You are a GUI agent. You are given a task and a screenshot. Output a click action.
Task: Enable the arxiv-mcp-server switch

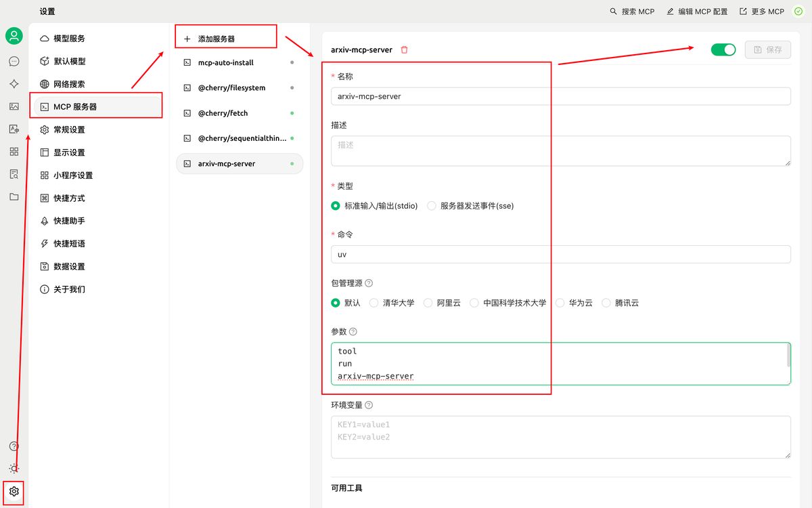point(723,49)
